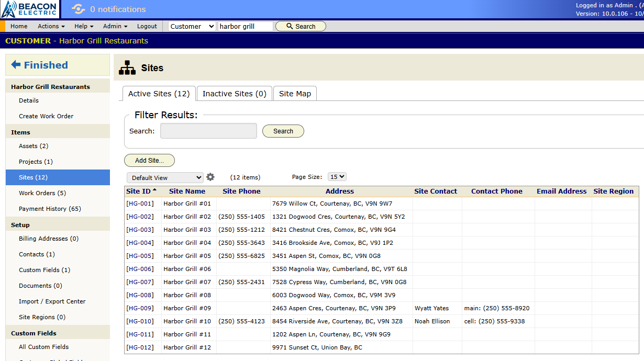Switch to the Inactive Sites tab
The image size is (644, 361).
point(235,94)
